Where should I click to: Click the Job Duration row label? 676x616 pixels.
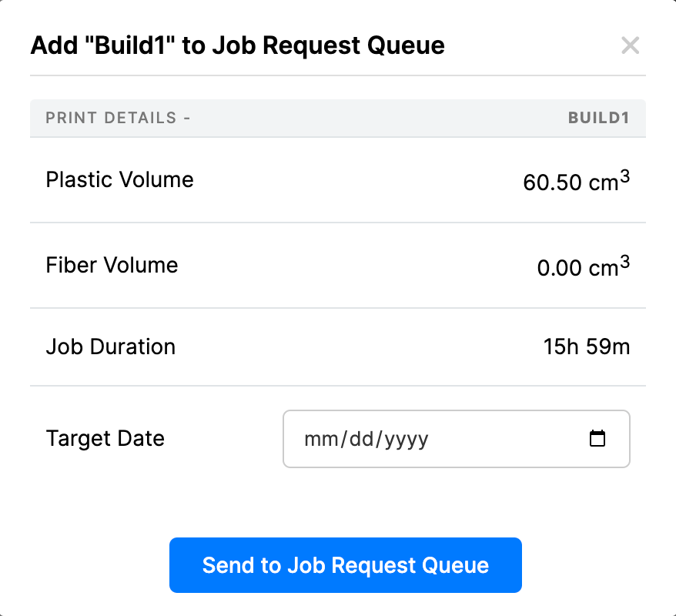pyautogui.click(x=110, y=346)
